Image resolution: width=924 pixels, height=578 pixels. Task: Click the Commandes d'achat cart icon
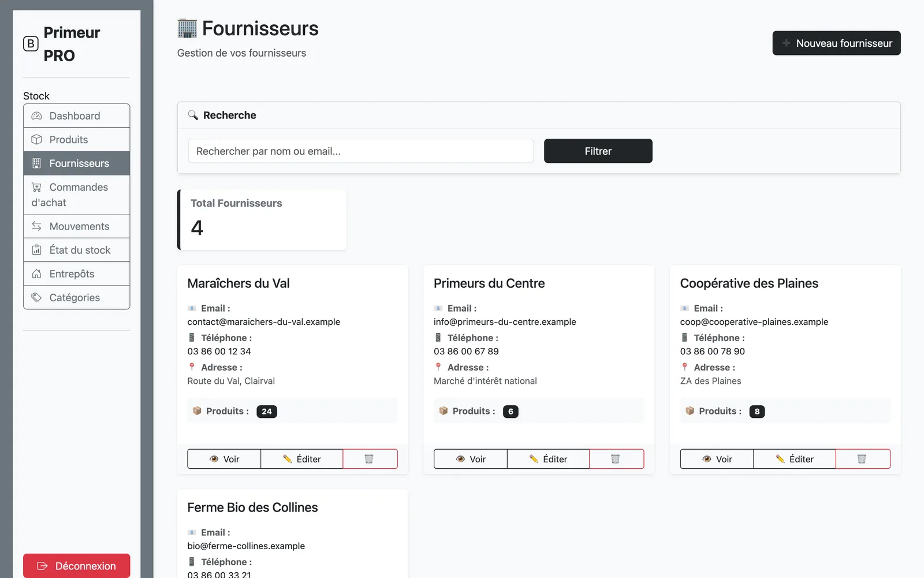click(36, 187)
